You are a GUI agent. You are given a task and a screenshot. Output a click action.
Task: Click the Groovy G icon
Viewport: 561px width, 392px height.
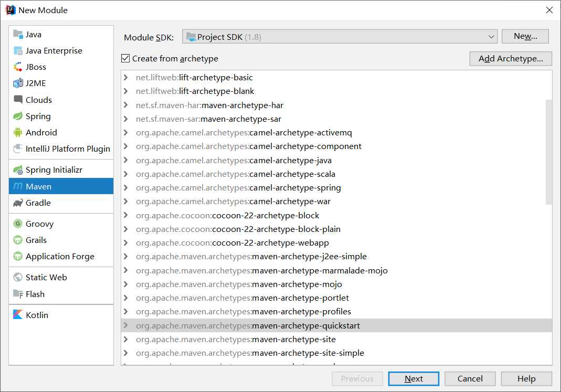coord(17,224)
